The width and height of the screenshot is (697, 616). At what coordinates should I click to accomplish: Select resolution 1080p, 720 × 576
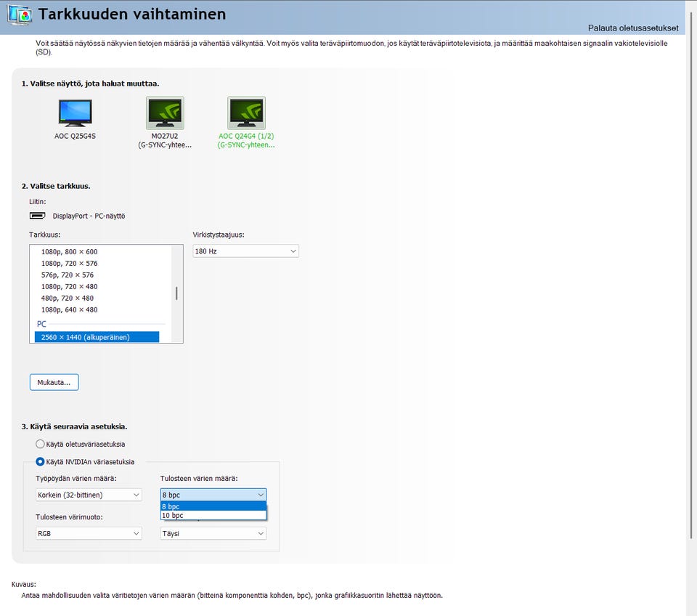[x=70, y=263]
